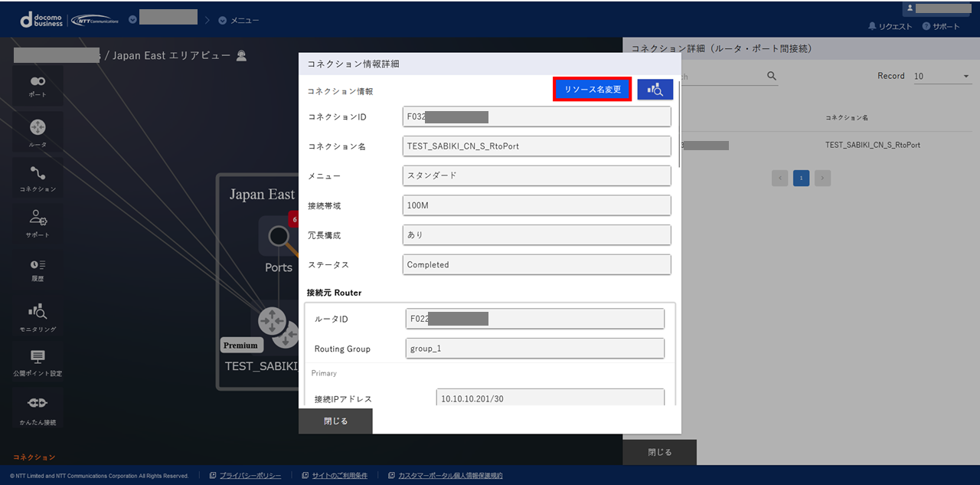
Task: Click the monitoring icon button in dialog
Action: [x=655, y=90]
